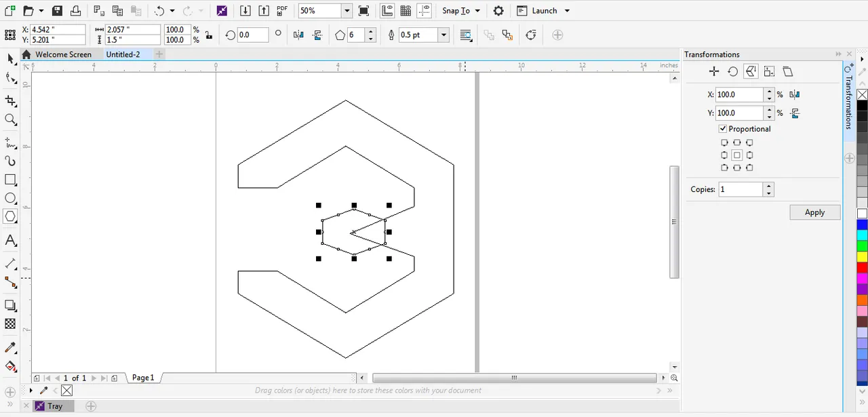
Task: Select the Crop tool
Action: (x=11, y=101)
